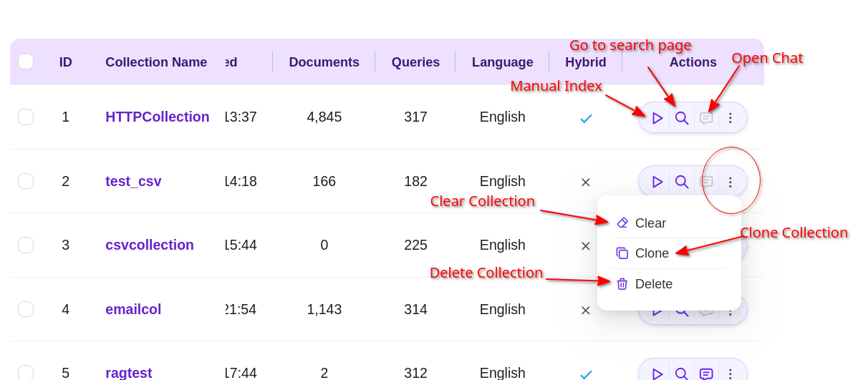This screenshot has width=868, height=380.
Task: Sort by Documents column header
Action: click(x=324, y=62)
